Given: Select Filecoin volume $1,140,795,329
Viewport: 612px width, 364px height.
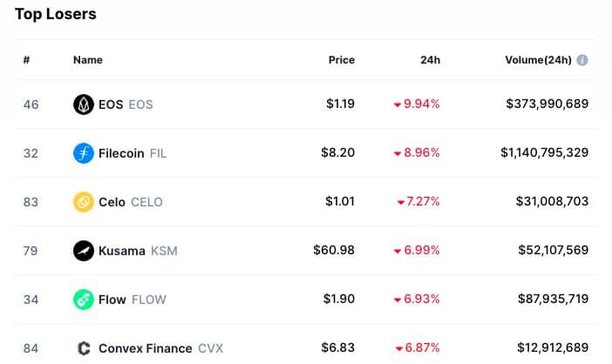Looking at the screenshot, I should 545,152.
